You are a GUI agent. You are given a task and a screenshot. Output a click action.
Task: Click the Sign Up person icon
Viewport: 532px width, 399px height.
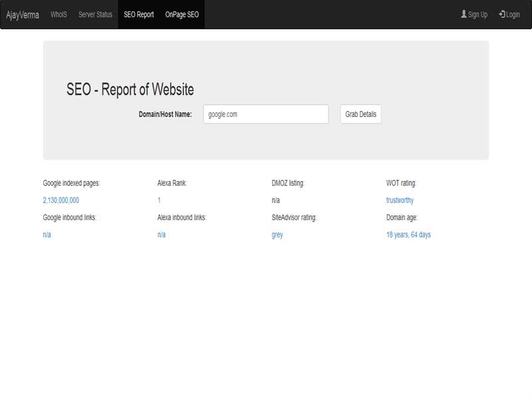point(464,13)
